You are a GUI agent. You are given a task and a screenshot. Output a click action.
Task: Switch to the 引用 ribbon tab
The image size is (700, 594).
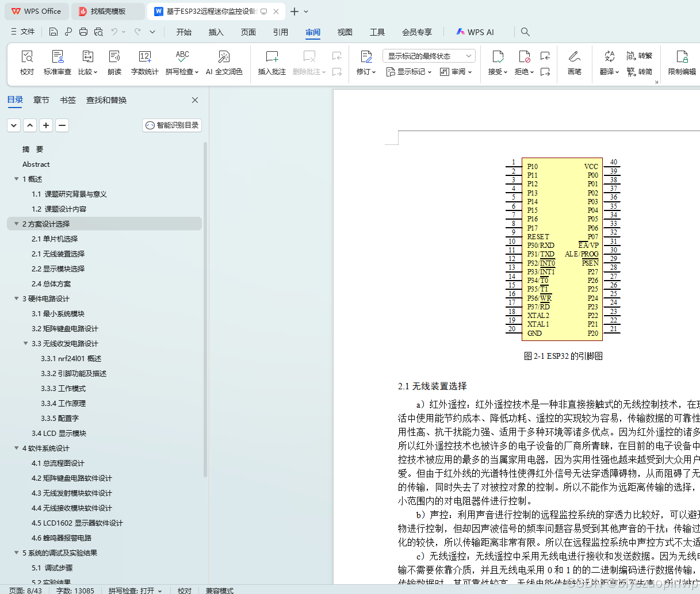(x=281, y=32)
